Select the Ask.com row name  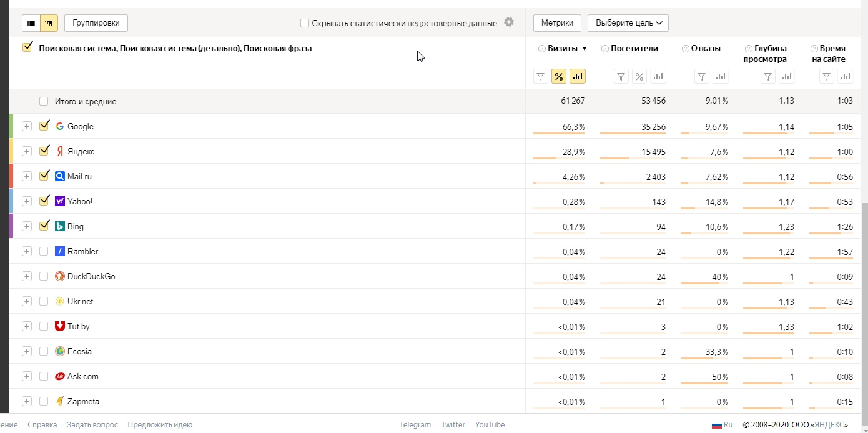(x=83, y=376)
